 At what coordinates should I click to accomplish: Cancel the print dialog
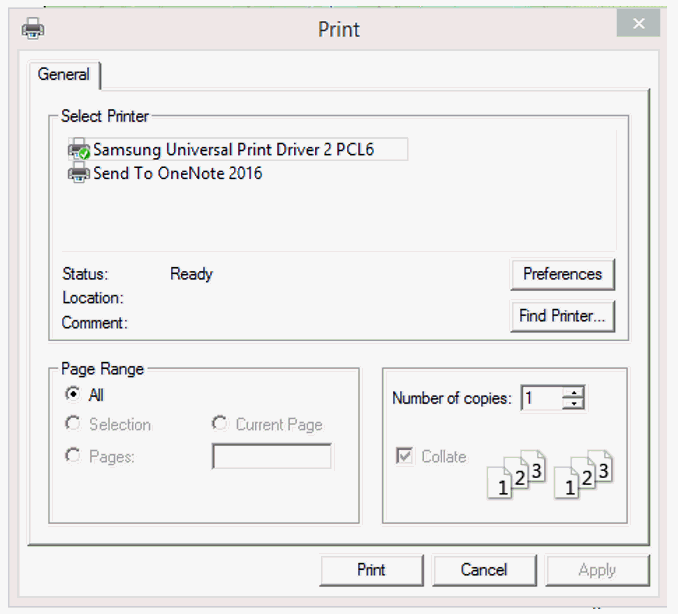pyautogui.click(x=484, y=570)
